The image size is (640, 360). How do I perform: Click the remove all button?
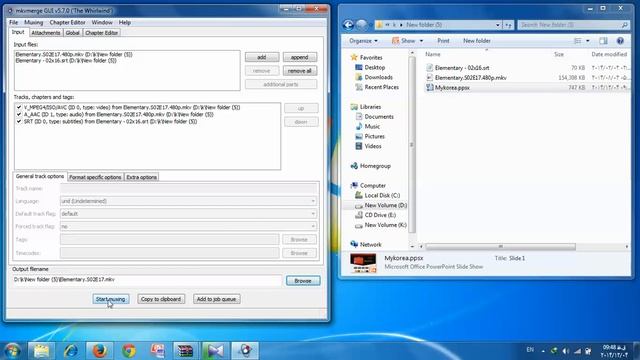click(x=300, y=71)
